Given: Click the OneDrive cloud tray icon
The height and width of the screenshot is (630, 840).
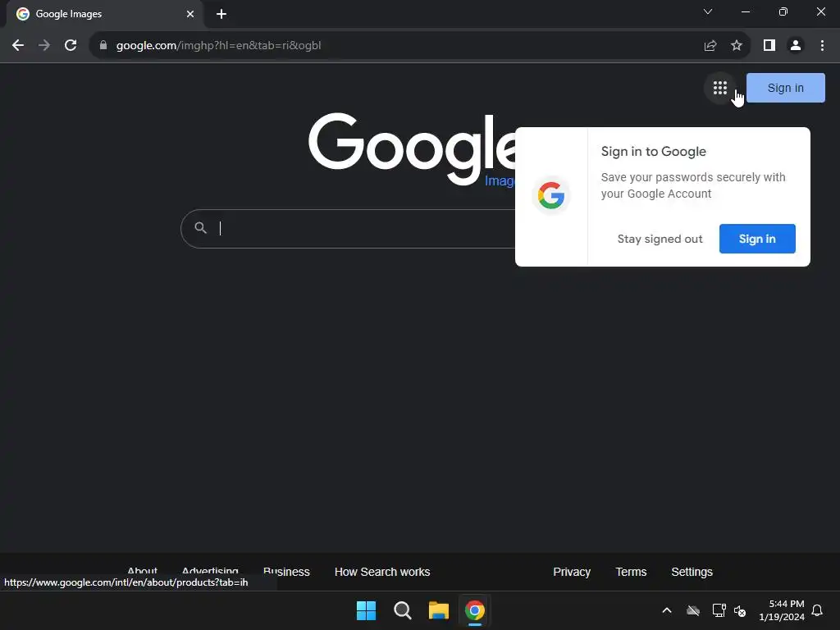Looking at the screenshot, I should (x=693, y=610).
